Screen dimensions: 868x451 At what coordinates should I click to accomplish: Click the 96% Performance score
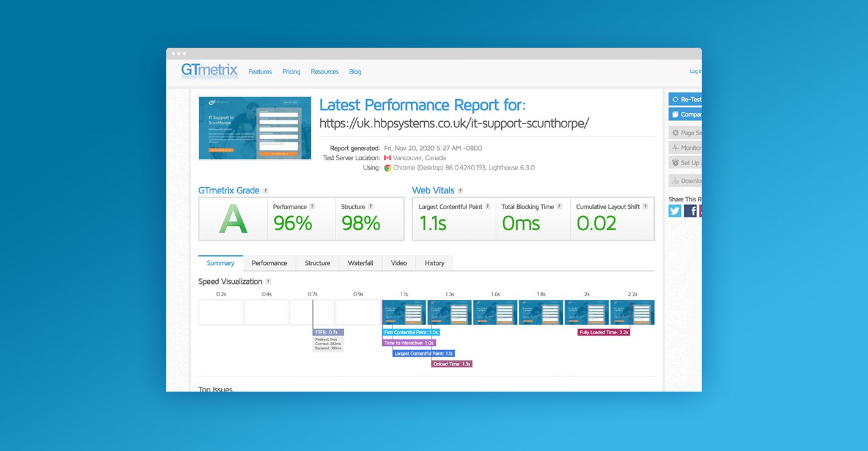[x=293, y=223]
